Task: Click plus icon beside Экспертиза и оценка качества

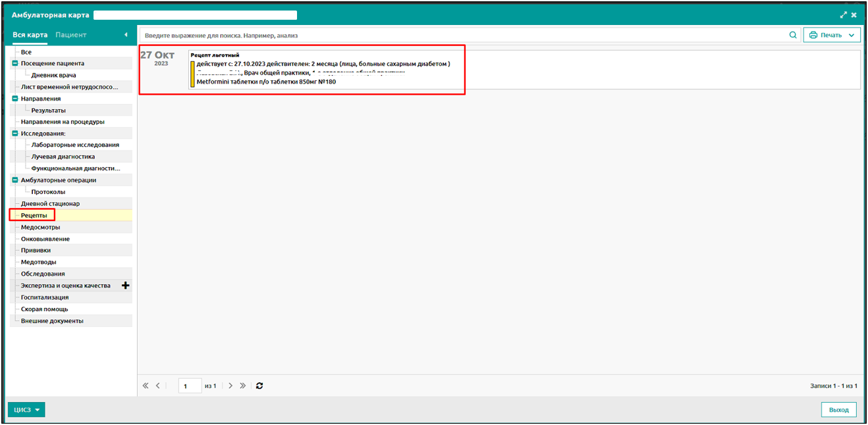Action: point(126,286)
